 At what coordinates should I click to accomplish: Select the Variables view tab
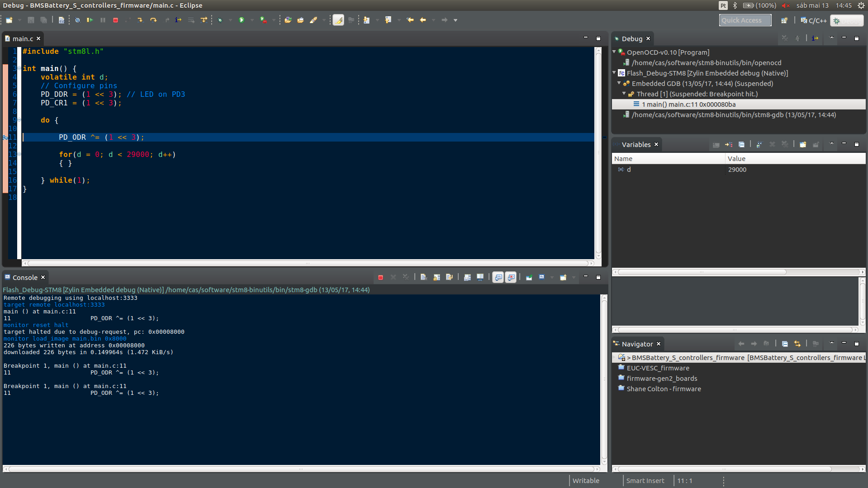tap(636, 145)
